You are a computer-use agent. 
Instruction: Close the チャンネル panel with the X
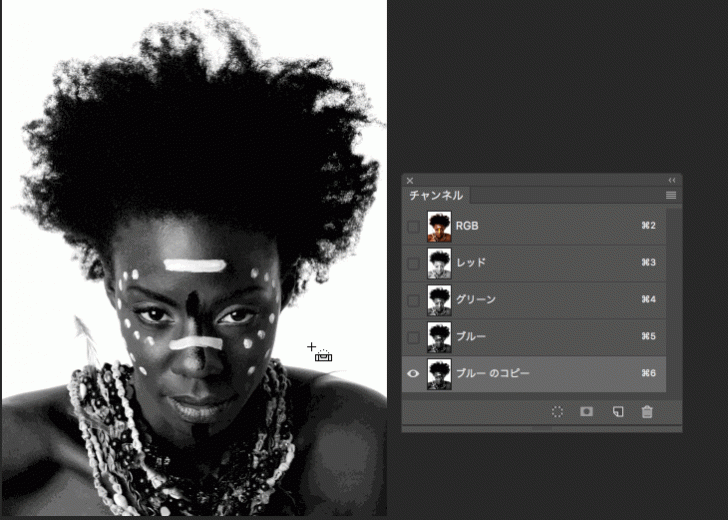click(x=410, y=181)
